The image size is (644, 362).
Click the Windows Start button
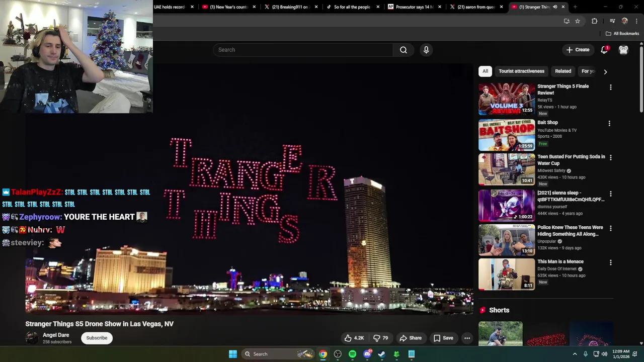233,354
